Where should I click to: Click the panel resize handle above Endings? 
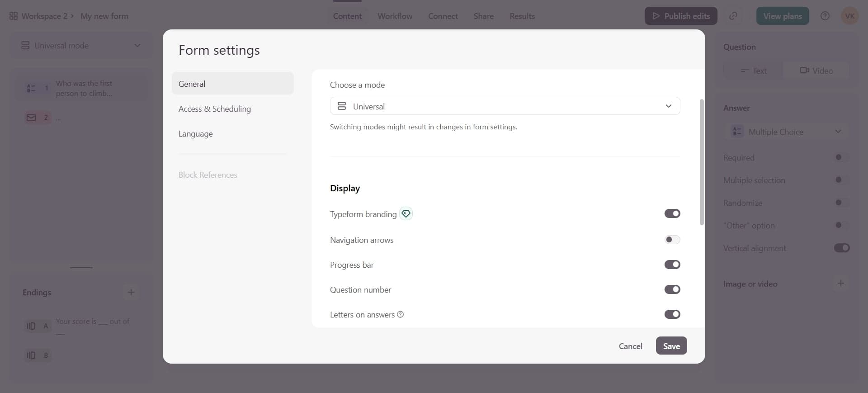pos(81,267)
